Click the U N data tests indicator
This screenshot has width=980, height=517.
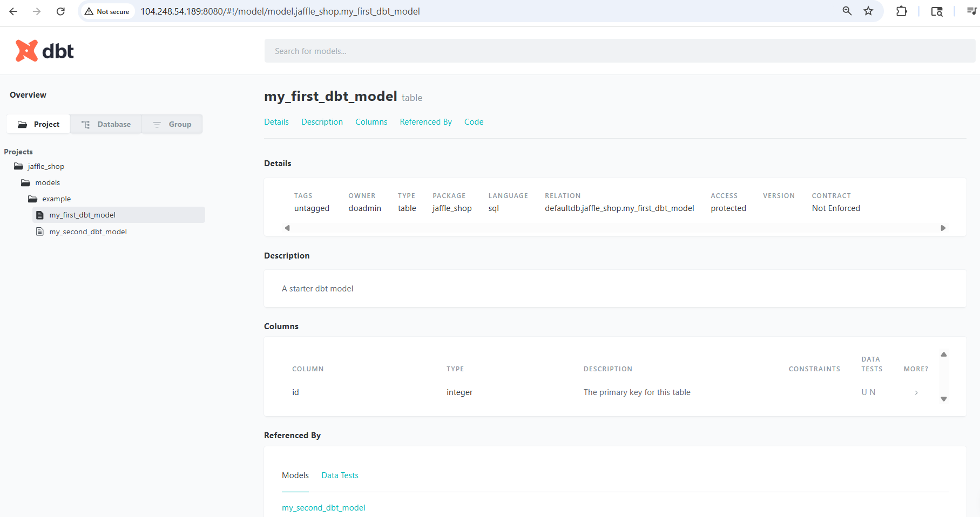click(x=868, y=392)
